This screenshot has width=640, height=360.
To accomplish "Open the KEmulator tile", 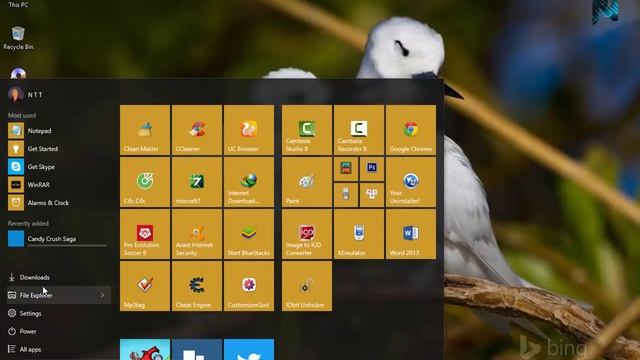I will click(359, 234).
